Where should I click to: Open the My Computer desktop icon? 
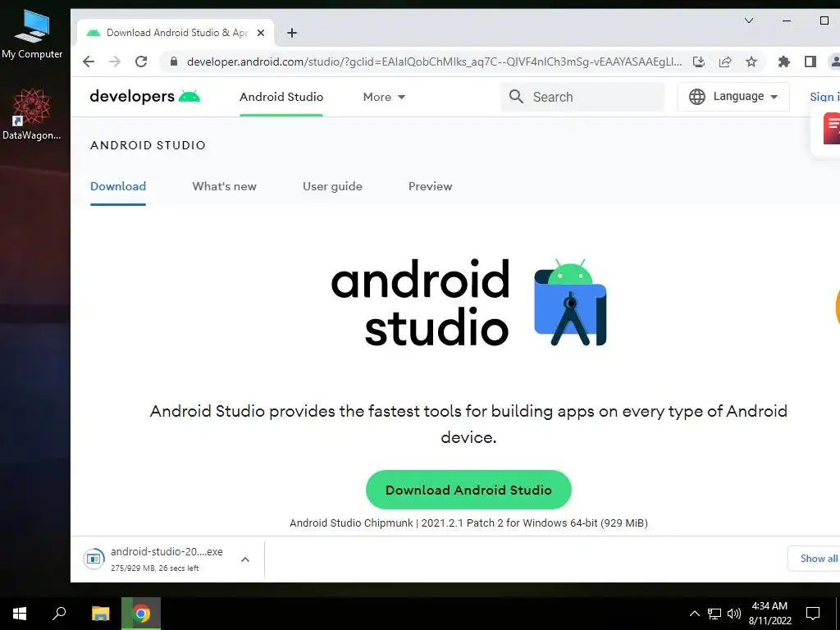click(x=32, y=34)
